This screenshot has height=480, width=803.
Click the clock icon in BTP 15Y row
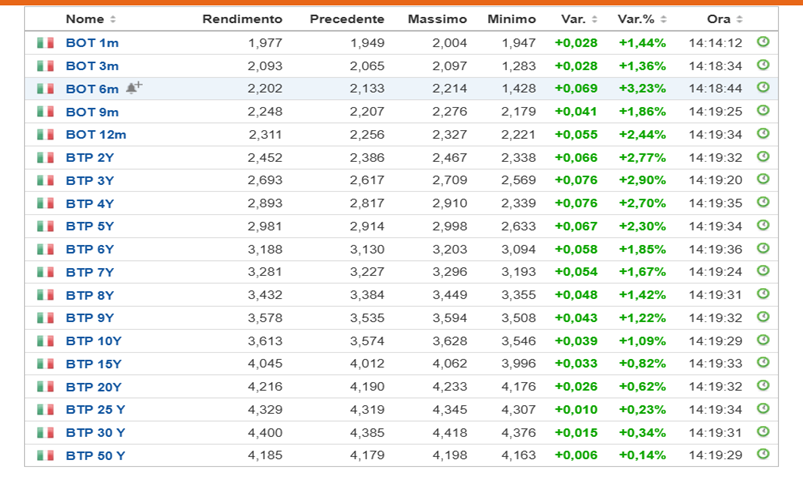[763, 363]
